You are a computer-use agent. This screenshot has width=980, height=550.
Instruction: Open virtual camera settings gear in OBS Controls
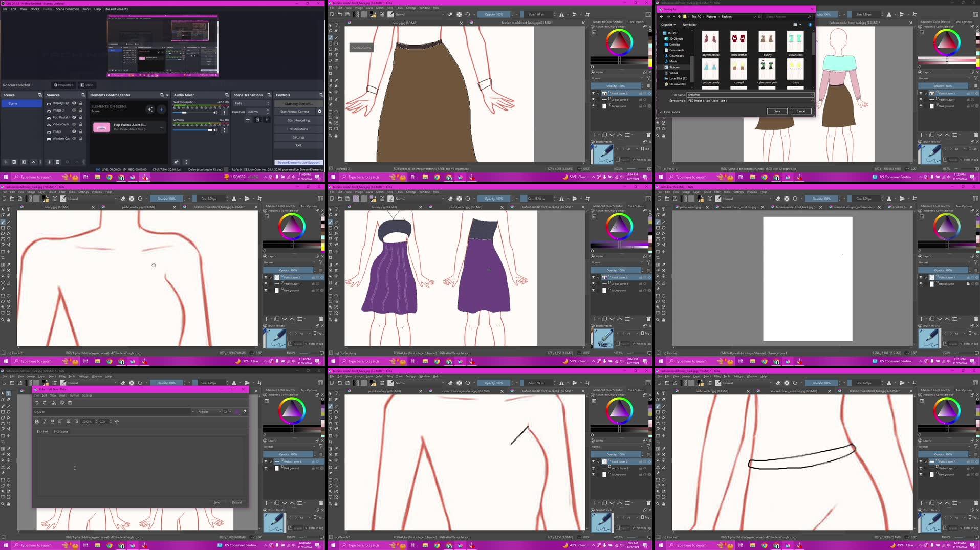coord(319,112)
